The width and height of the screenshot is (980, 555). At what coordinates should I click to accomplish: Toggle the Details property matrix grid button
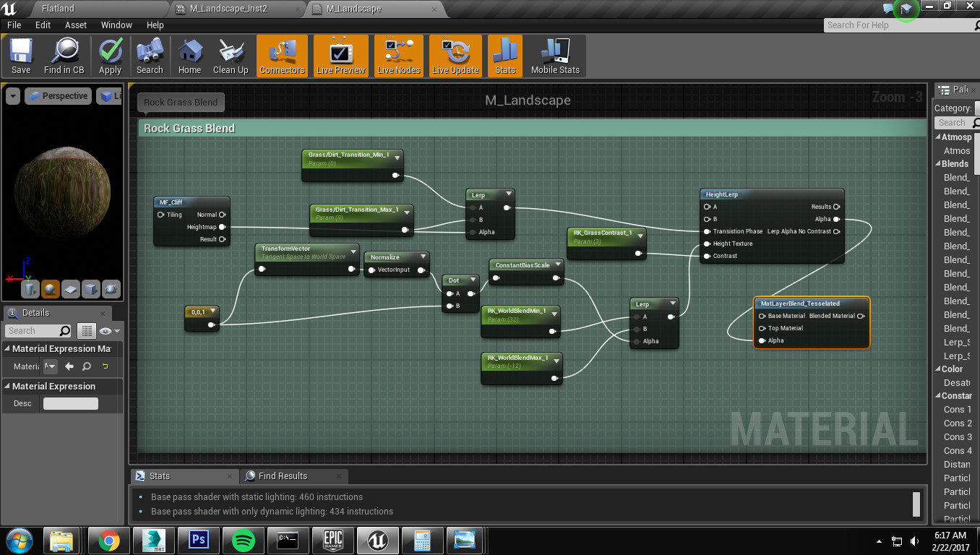point(87,331)
